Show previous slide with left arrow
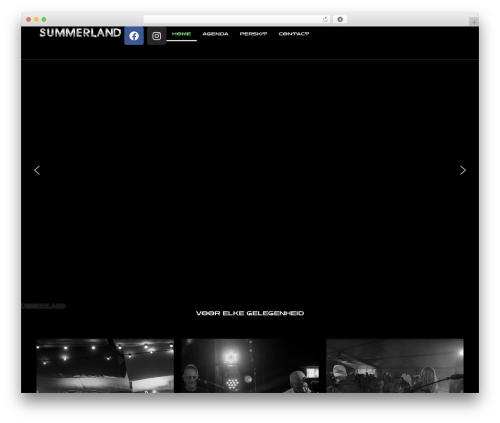This screenshot has height=423, width=500. pyautogui.click(x=37, y=170)
